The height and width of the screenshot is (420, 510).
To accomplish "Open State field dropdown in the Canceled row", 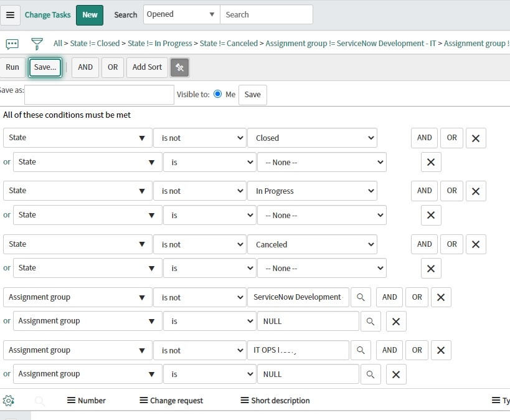I will (x=78, y=244).
